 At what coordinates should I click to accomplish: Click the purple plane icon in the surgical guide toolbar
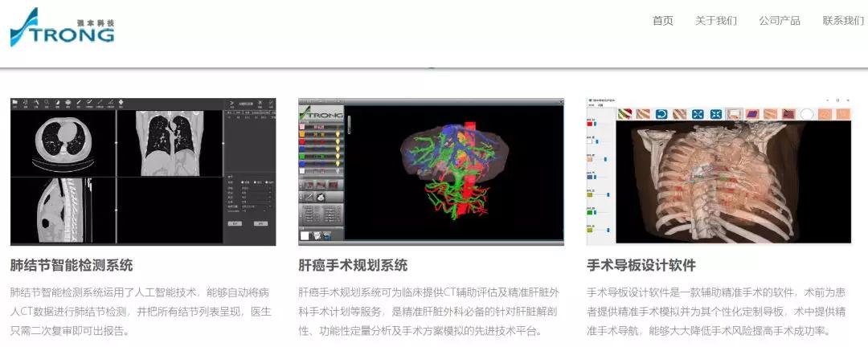[x=752, y=114]
